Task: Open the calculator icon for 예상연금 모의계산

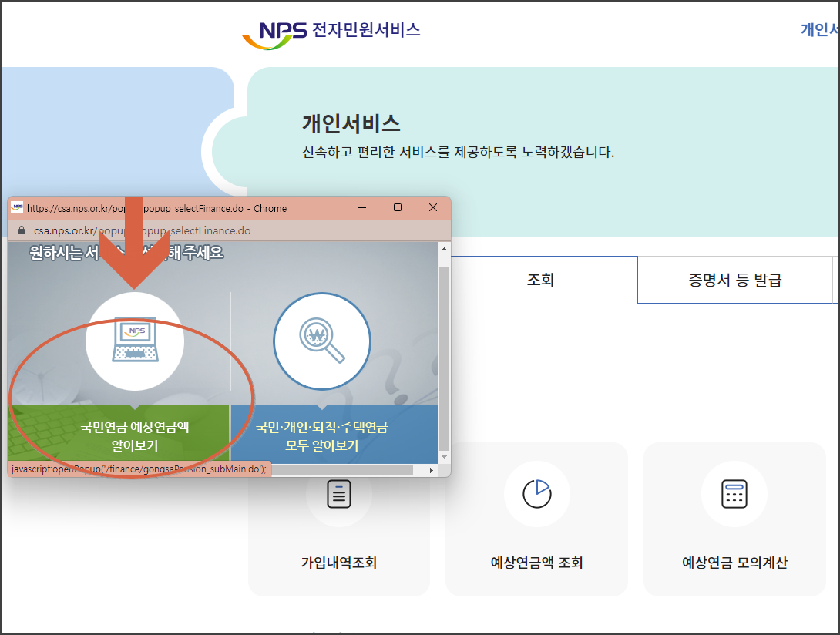Action: tap(734, 494)
